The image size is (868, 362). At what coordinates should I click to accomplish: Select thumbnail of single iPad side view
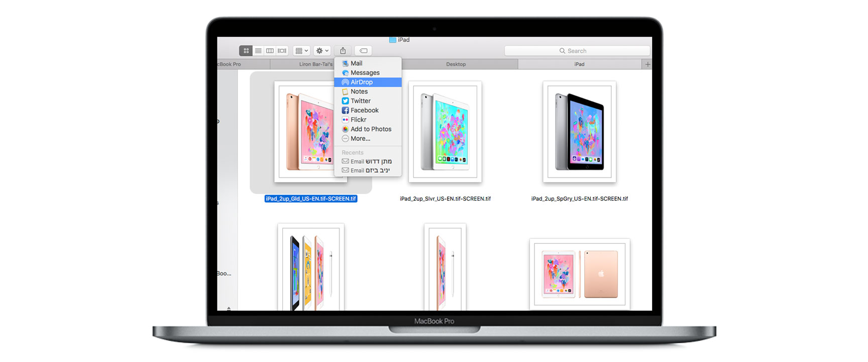445,267
